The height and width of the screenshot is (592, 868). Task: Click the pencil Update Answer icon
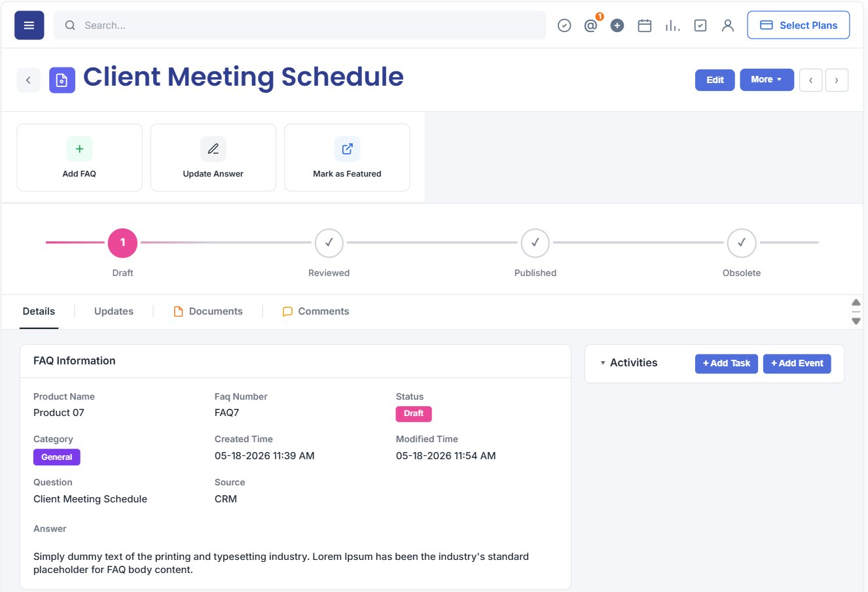coord(213,149)
